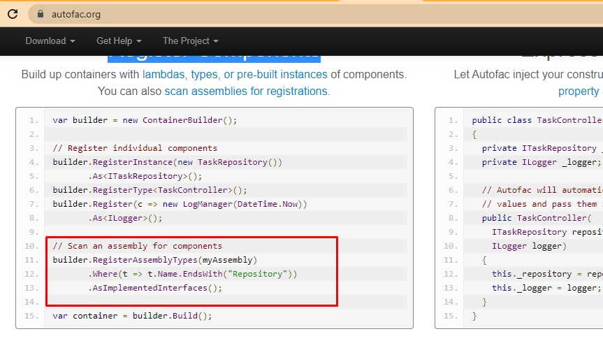Select 'public class TaskController' code line
This screenshot has width=603, height=364.
[537, 120]
